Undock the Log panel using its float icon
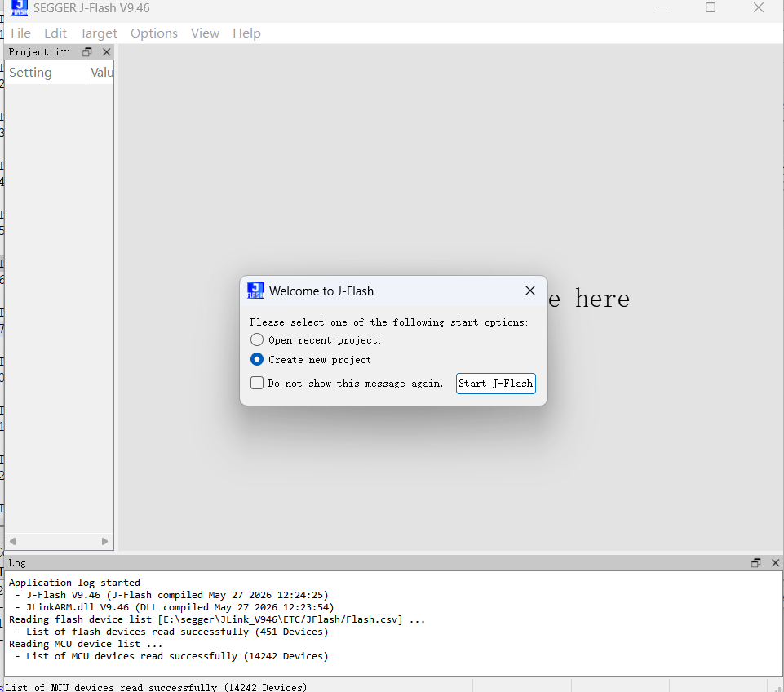The height and width of the screenshot is (692, 784). 755,563
